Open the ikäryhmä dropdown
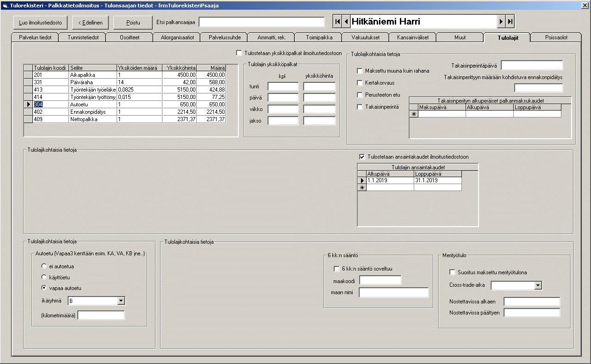 click(x=121, y=301)
